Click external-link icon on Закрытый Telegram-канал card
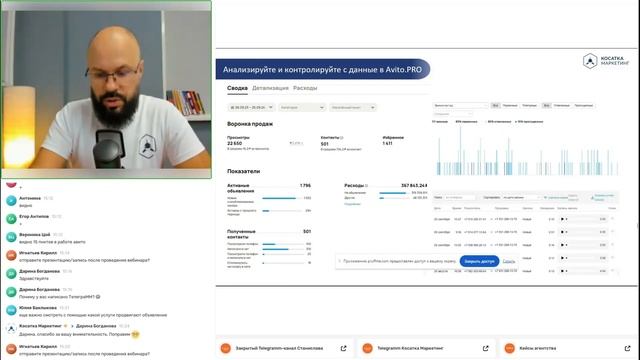This screenshot has width=640, height=360. coord(343,348)
